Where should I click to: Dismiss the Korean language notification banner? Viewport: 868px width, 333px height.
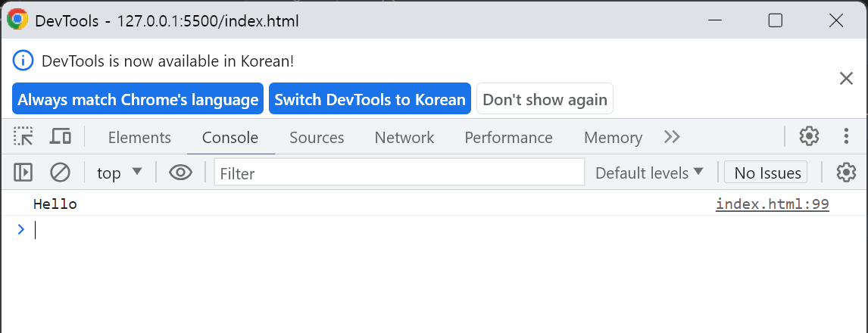tap(846, 79)
